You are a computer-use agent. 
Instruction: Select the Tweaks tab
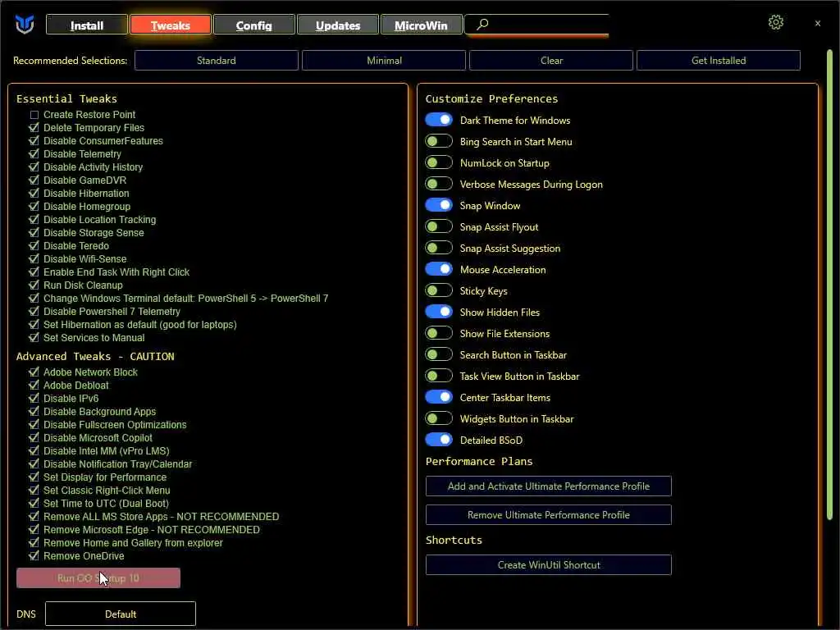[x=171, y=25]
